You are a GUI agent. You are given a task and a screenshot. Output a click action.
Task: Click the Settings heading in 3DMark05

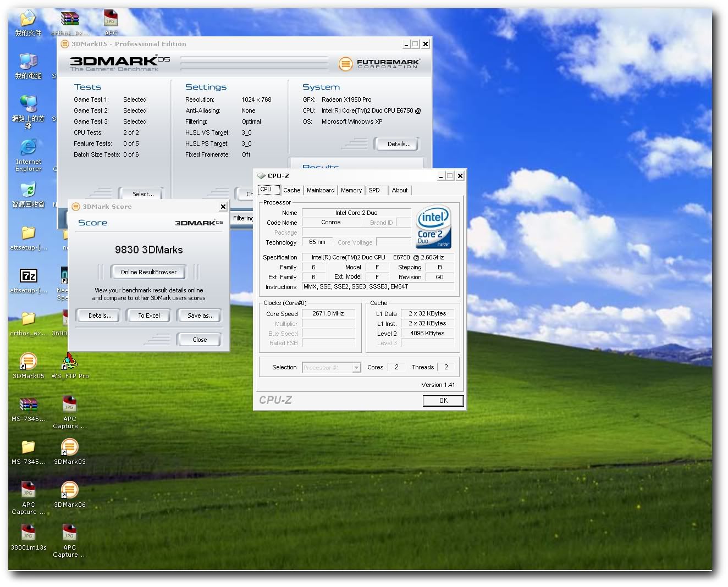pos(206,87)
